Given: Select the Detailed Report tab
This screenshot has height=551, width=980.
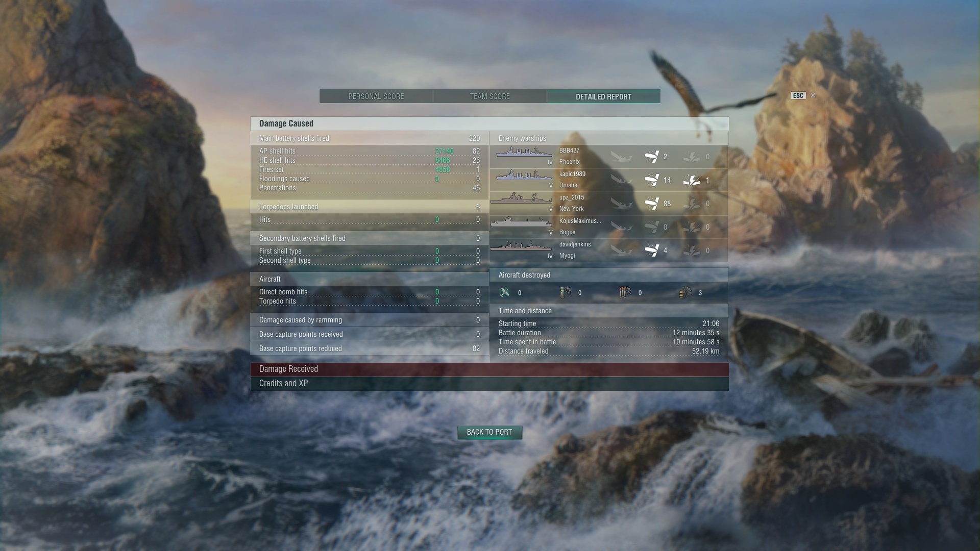Looking at the screenshot, I should 604,96.
